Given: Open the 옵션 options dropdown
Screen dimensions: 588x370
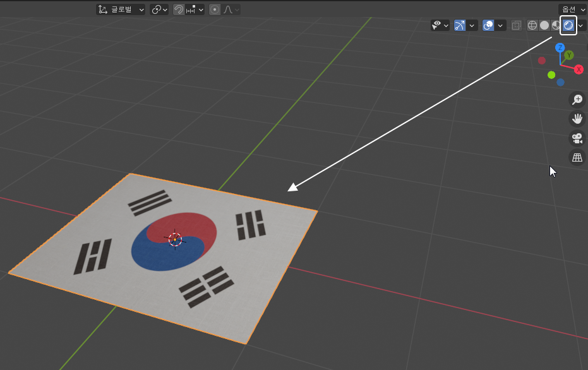Looking at the screenshot, I should pyautogui.click(x=573, y=9).
